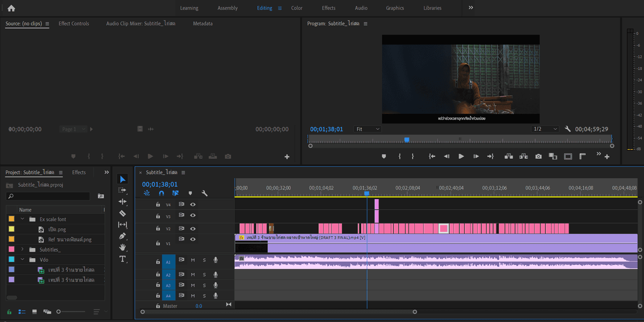This screenshot has width=644, height=322.
Task: Play the Program monitor sequence
Action: coord(461,156)
